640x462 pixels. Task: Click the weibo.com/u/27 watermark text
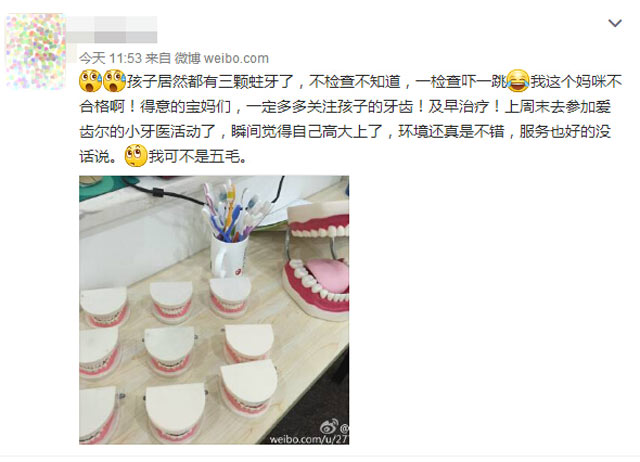[x=309, y=439]
